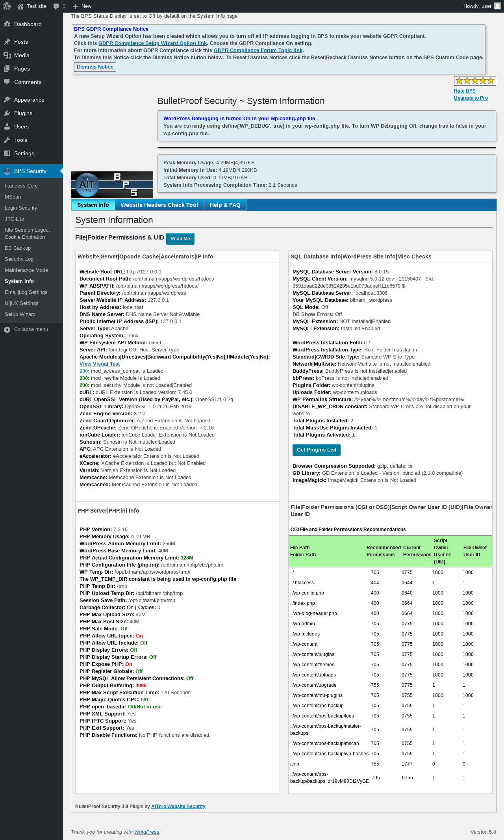Click the Dashboard gauge icon
Viewport: 504px width, 840px height.
coord(7,24)
